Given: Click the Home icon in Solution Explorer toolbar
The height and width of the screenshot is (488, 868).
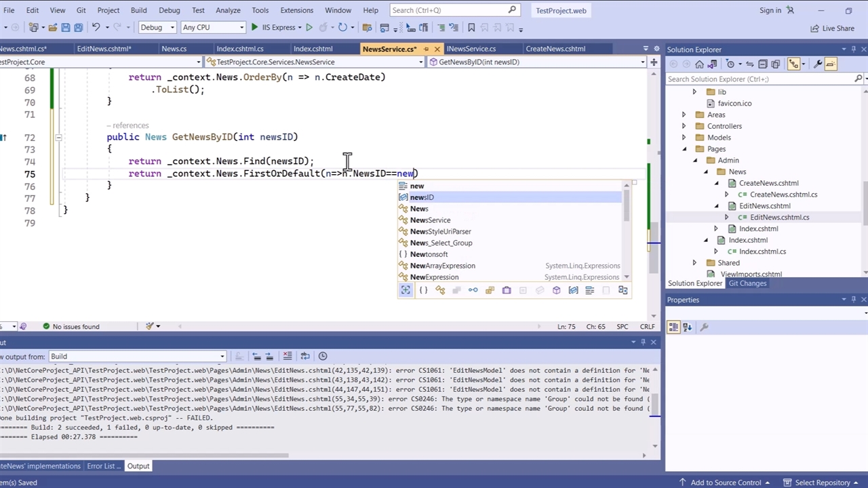Looking at the screenshot, I should (699, 64).
